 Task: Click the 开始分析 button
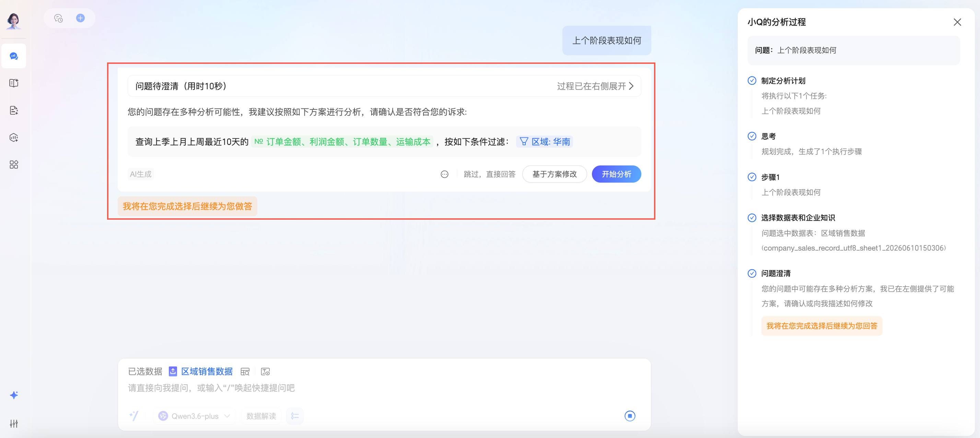pyautogui.click(x=616, y=174)
